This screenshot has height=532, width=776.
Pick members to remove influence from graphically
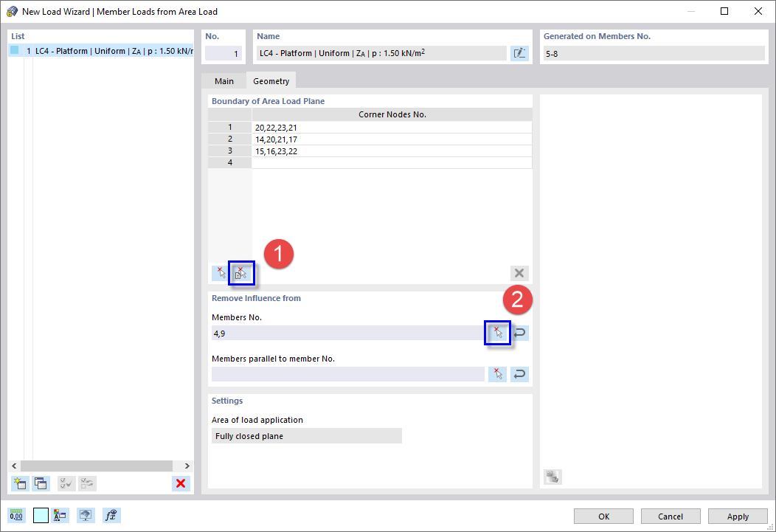tap(497, 333)
